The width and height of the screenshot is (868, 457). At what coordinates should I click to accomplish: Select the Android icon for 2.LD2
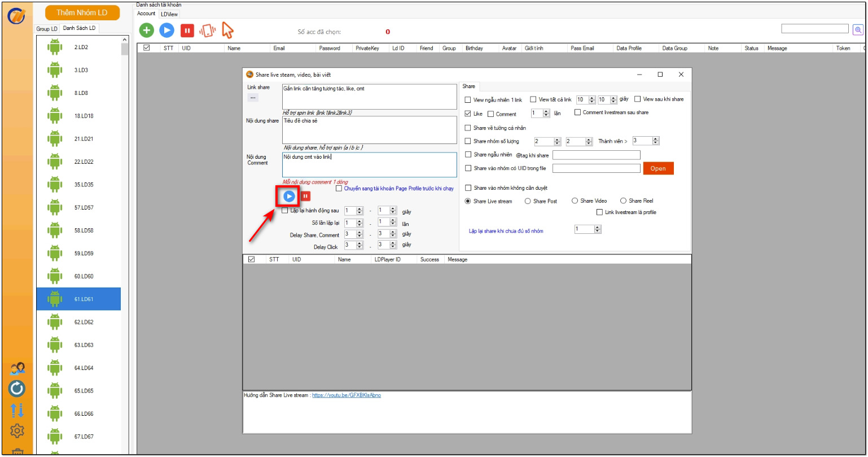point(55,47)
